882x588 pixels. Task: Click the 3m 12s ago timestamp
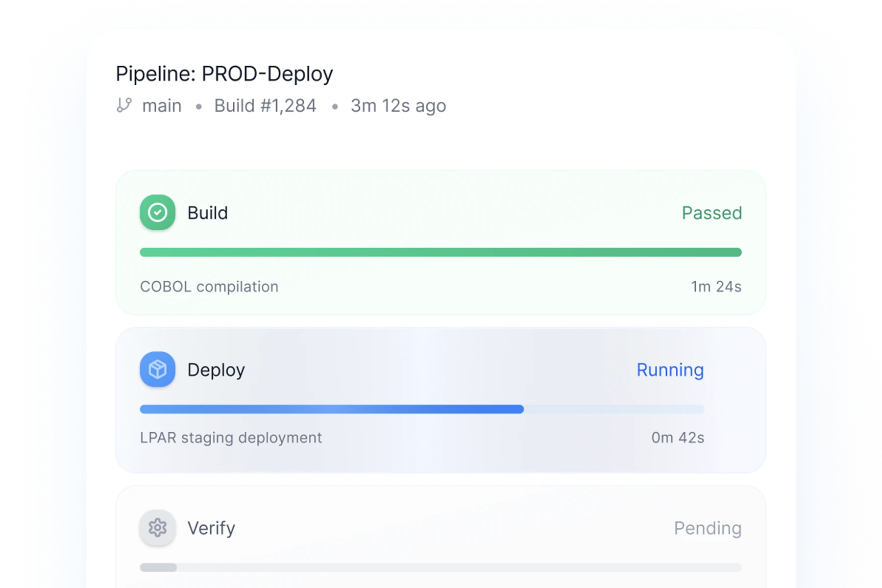click(398, 106)
